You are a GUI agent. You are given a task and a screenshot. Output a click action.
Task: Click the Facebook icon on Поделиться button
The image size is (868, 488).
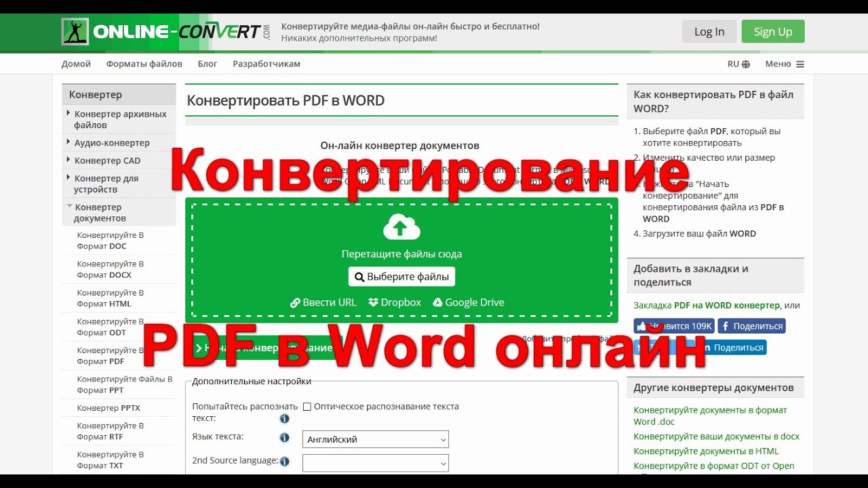tap(726, 326)
